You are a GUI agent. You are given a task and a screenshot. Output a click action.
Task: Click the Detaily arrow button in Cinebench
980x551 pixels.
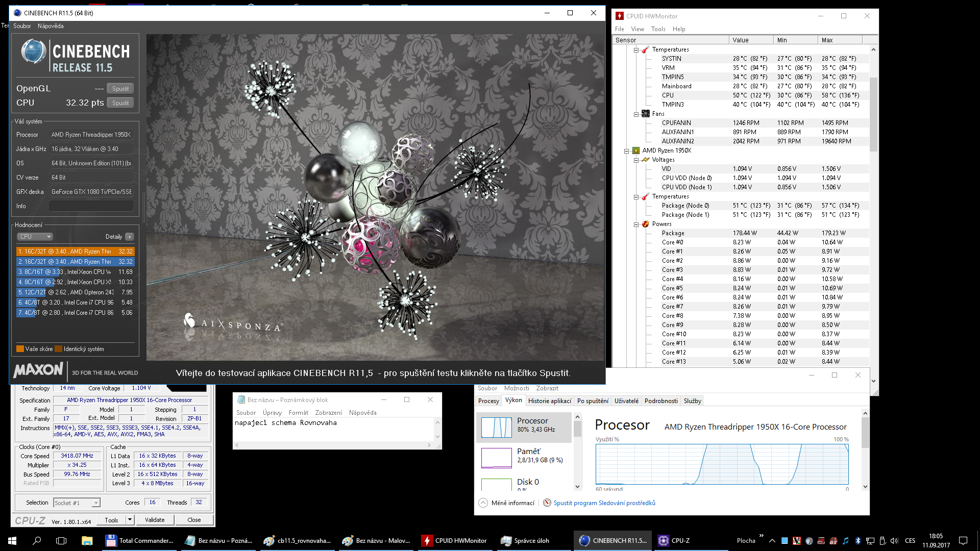pos(130,237)
